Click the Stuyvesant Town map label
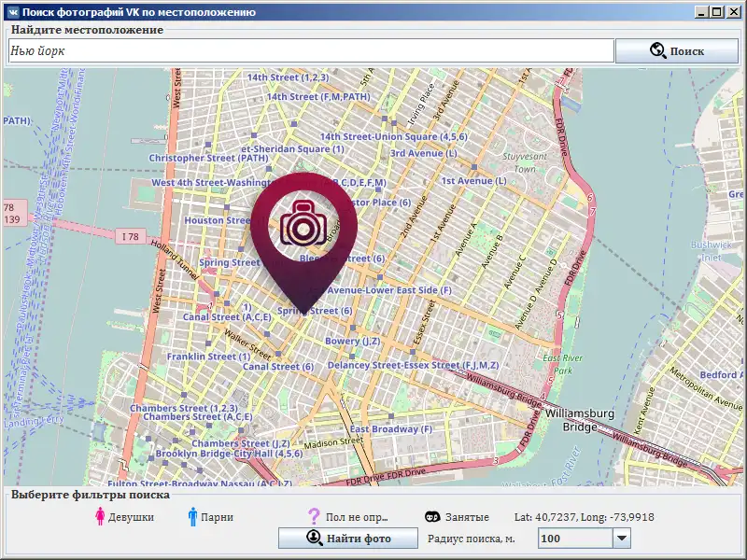This screenshot has height=560, width=747. click(525, 162)
